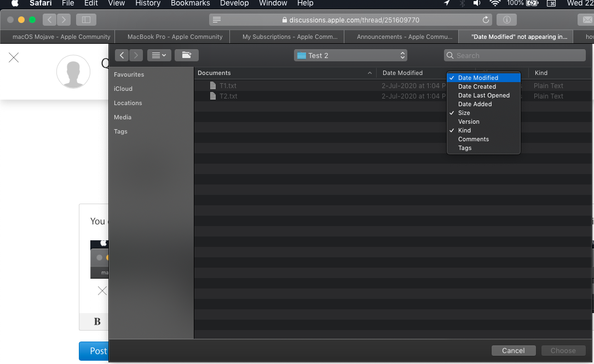Toggle sort order arrow on Documents column
The height and width of the screenshot is (364, 594).
click(370, 73)
